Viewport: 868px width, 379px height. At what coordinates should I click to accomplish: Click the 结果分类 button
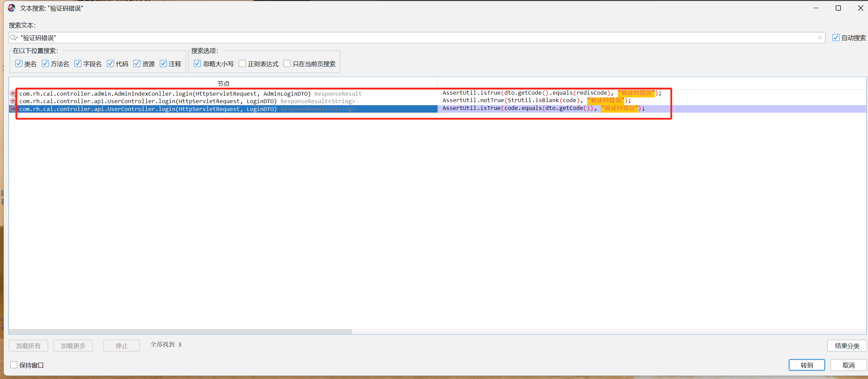click(x=847, y=346)
